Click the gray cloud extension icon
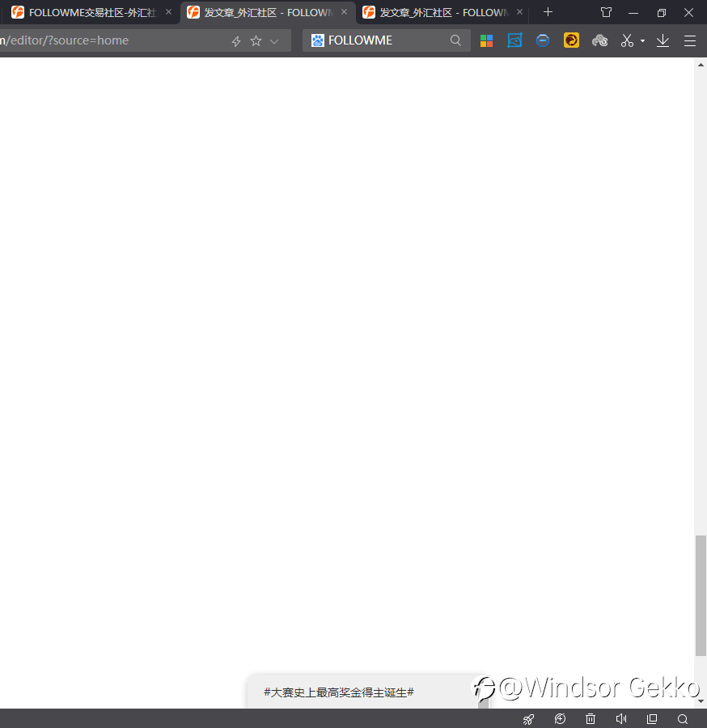Viewport: 707px width, 728px height. point(599,41)
